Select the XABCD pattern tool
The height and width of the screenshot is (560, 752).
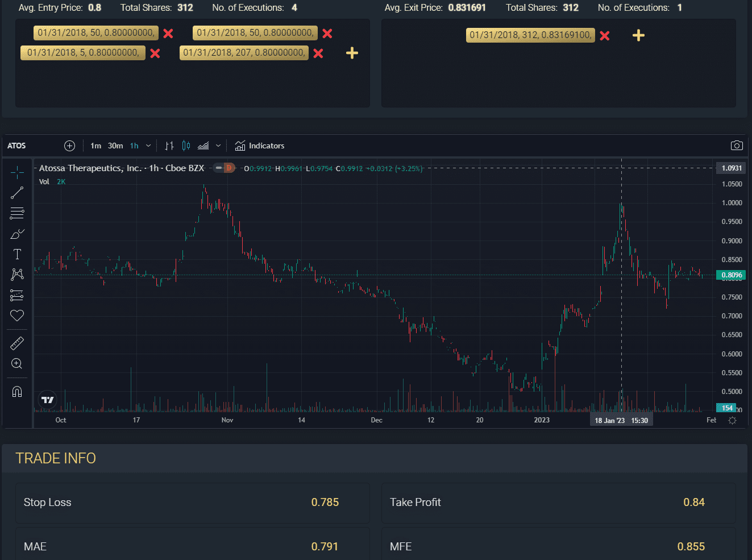click(x=17, y=275)
